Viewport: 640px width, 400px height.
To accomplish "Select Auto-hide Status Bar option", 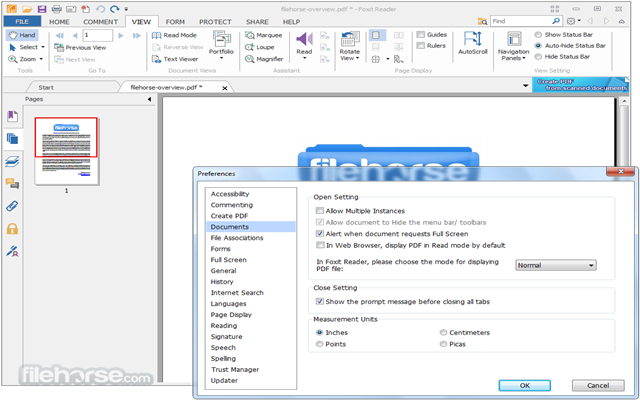I will click(538, 46).
